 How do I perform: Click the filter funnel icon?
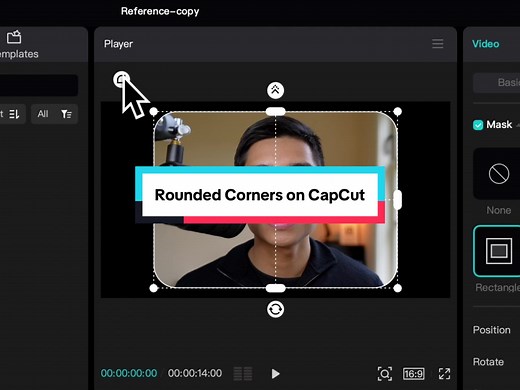pyautogui.click(x=66, y=114)
